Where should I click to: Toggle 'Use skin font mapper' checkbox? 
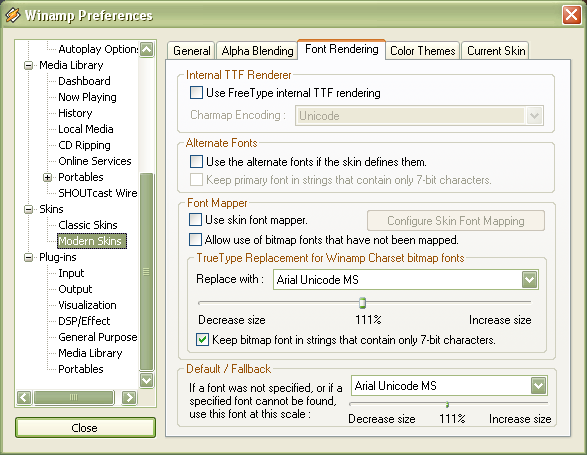(x=195, y=219)
